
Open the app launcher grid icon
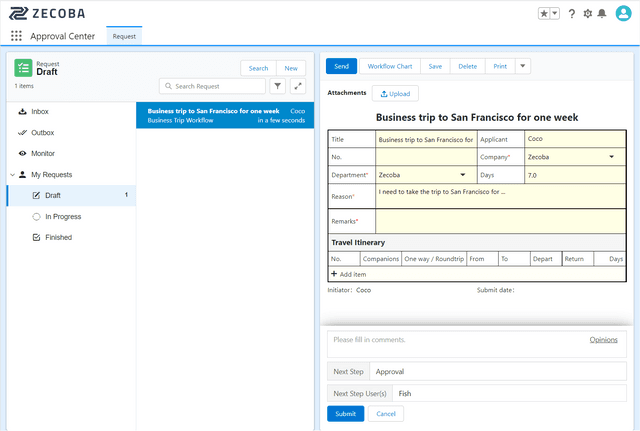[x=16, y=36]
